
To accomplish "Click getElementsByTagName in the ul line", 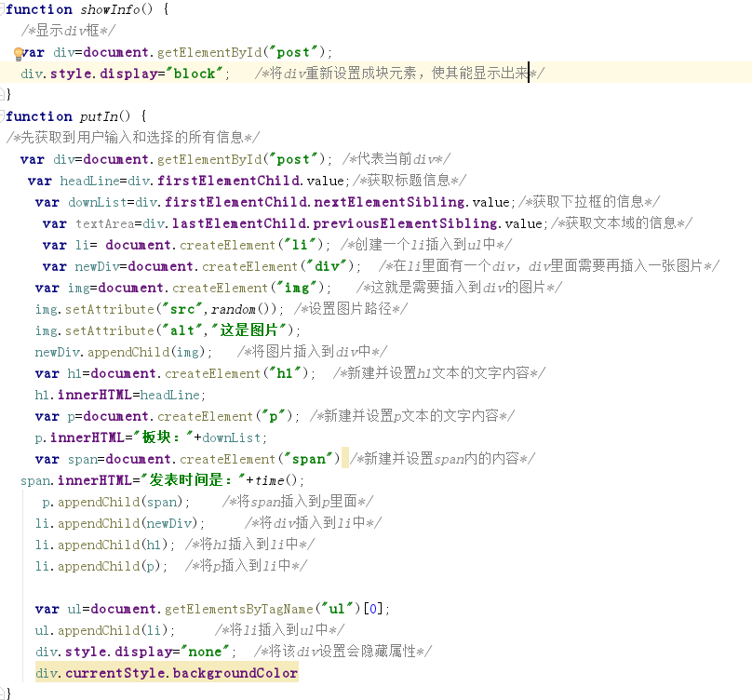I will tap(239, 610).
